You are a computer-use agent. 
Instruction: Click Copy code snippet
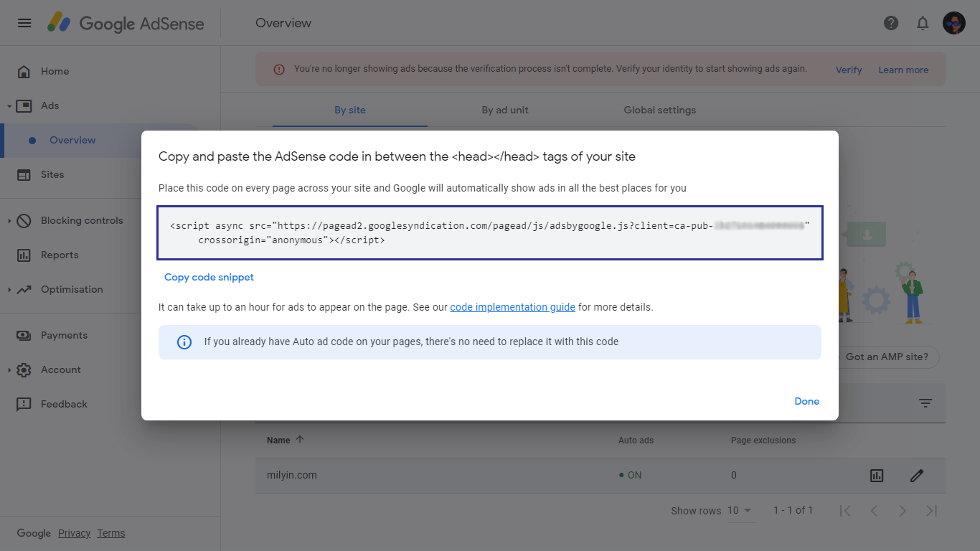click(x=209, y=277)
